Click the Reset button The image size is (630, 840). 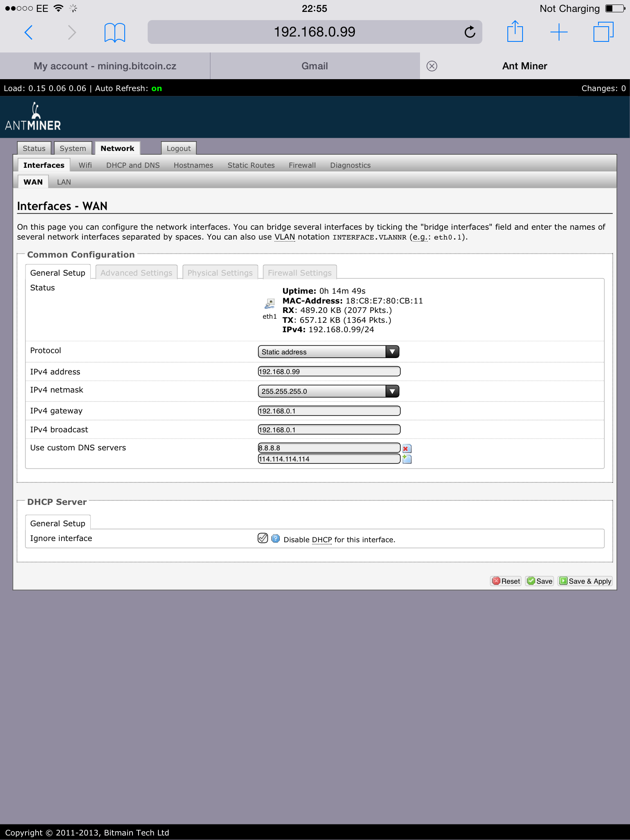(x=506, y=581)
